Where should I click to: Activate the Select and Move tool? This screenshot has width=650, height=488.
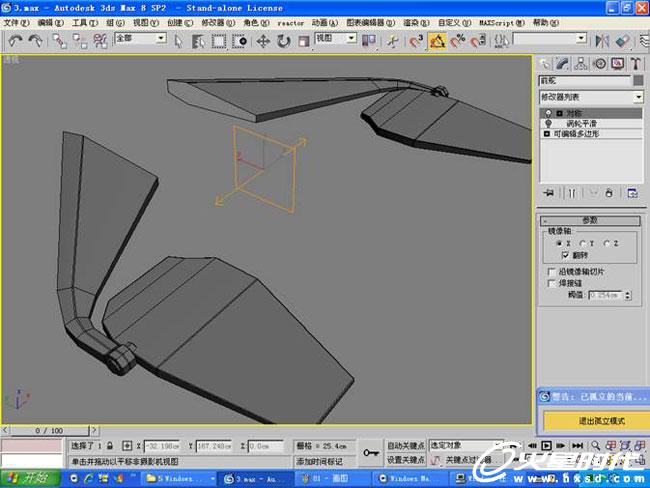263,41
